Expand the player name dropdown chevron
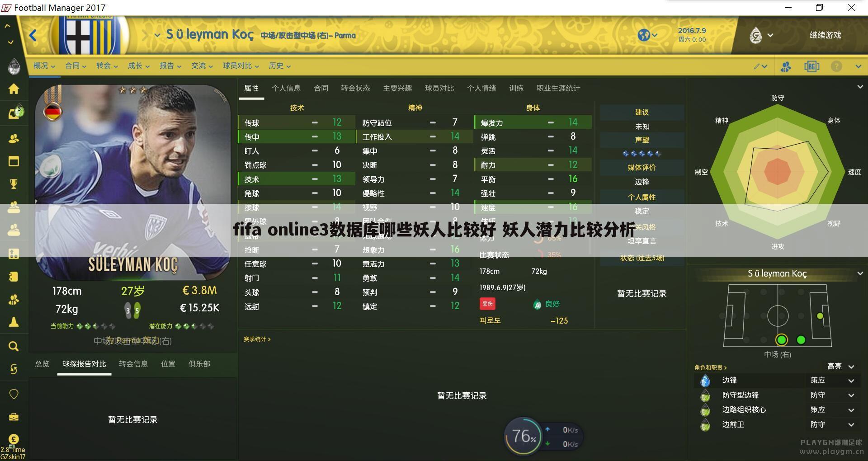The width and height of the screenshot is (868, 461). point(157,35)
